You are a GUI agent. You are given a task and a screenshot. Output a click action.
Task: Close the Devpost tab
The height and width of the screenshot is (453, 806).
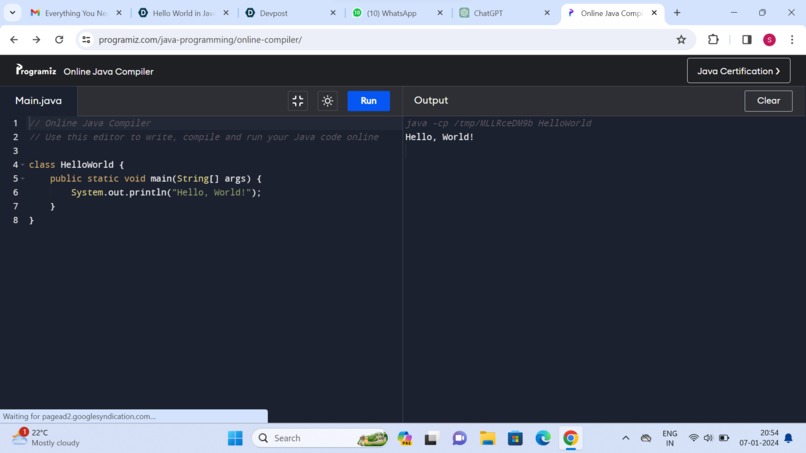pyautogui.click(x=333, y=13)
